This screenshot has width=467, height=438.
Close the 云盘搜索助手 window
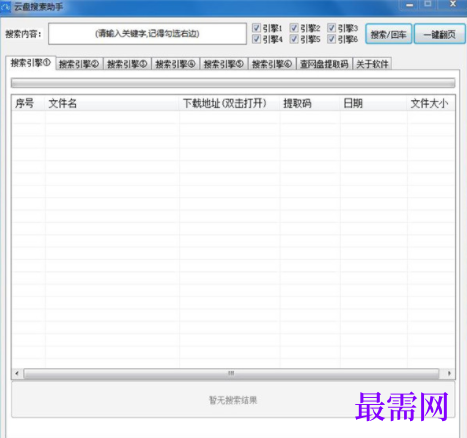452,4
